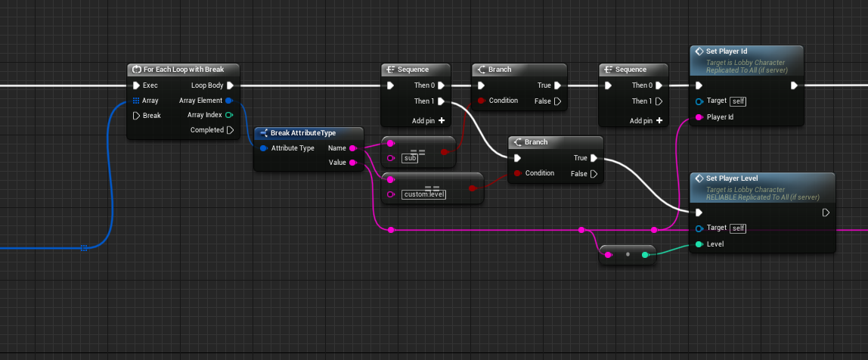
Task: Click the Array input pin on For Each Loop
Action: pos(136,101)
